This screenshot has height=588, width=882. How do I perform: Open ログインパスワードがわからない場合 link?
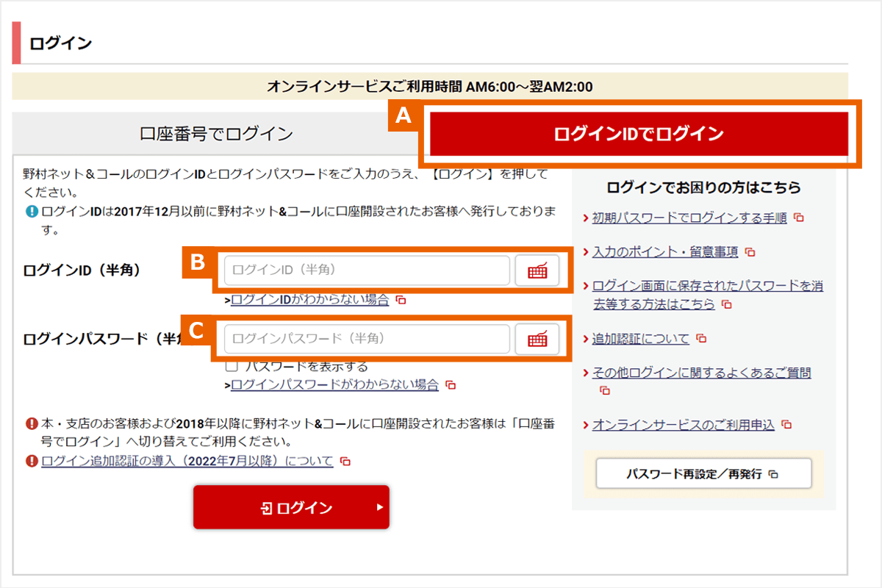coord(334,384)
